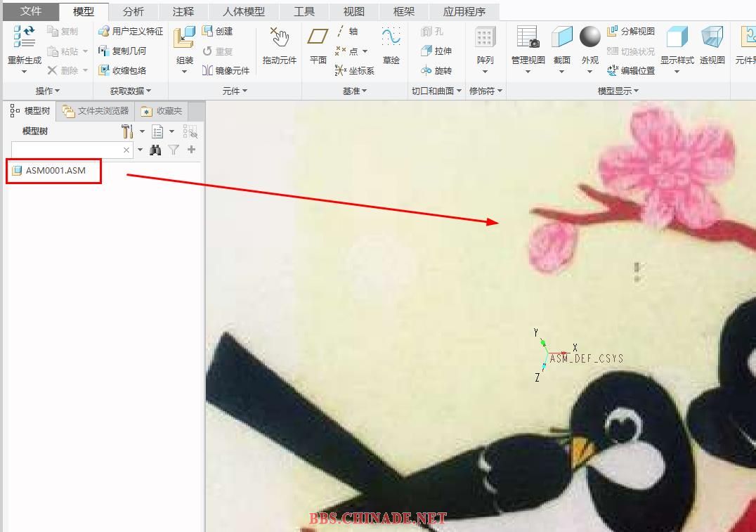Select the 复制几何 tool
The image size is (756, 532).
coord(122,51)
